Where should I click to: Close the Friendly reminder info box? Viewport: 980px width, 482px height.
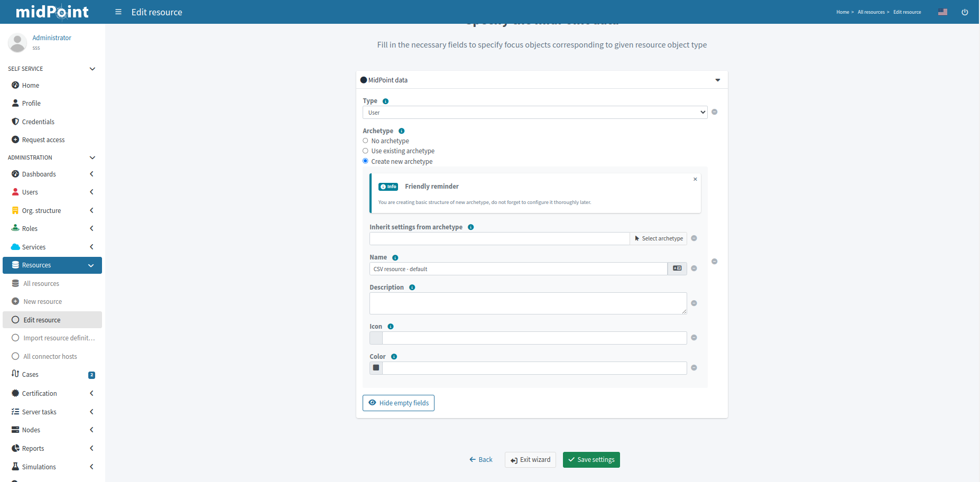pos(695,179)
